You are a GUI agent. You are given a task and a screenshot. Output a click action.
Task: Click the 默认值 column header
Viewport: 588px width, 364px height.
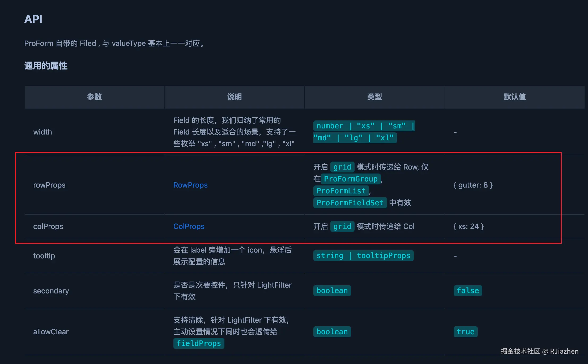coord(514,97)
